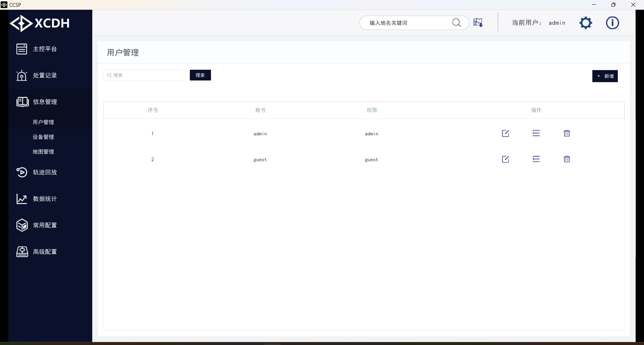
Task: Open 主控平台 in the sidebar
Action: [45, 49]
